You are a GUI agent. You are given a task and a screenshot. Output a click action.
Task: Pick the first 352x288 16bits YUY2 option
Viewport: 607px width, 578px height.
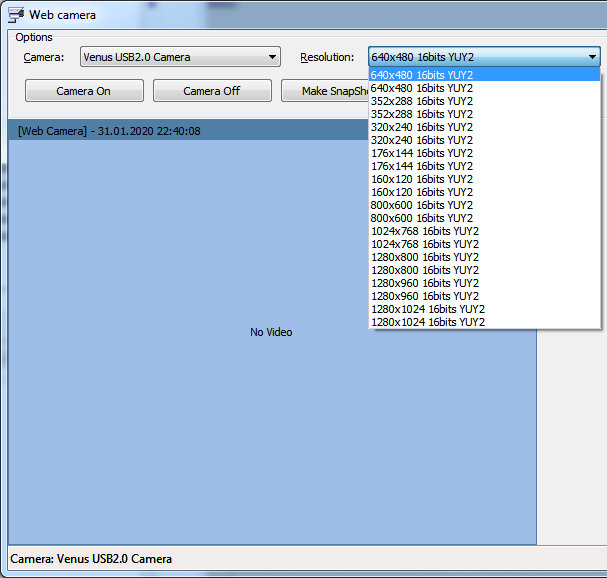[422, 101]
